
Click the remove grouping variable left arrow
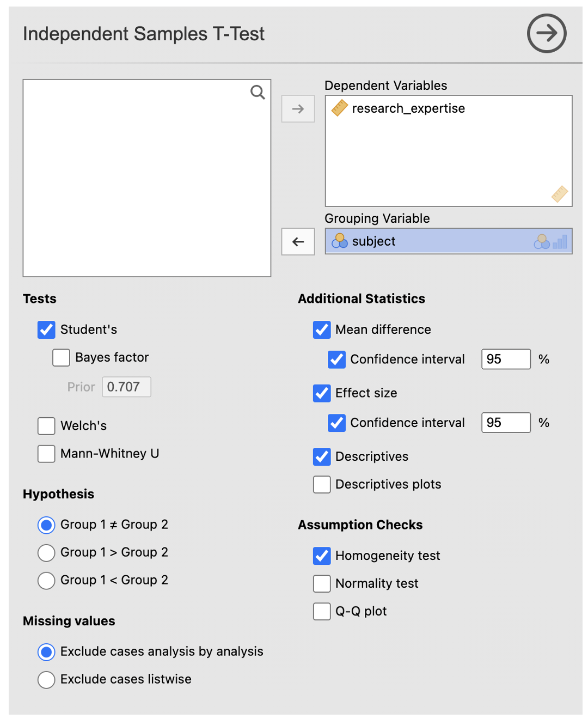coord(298,242)
